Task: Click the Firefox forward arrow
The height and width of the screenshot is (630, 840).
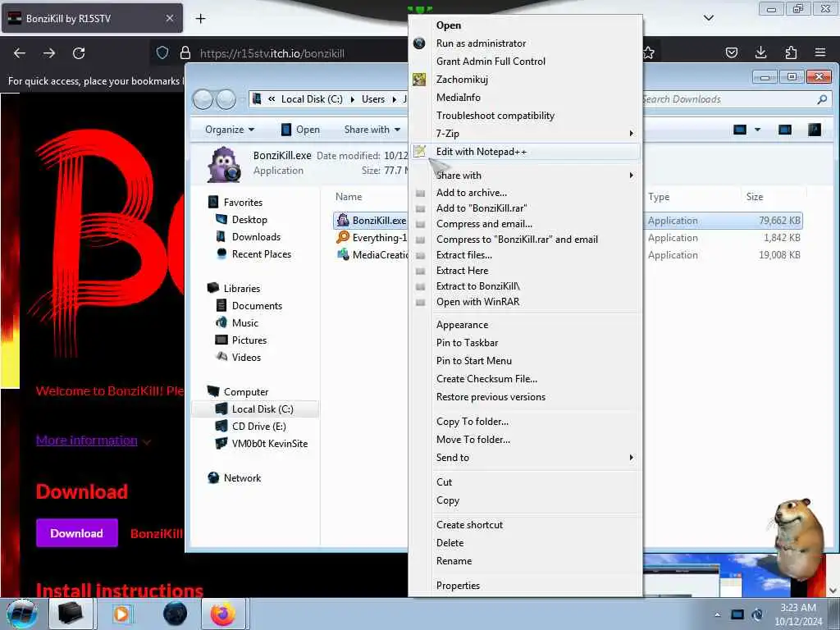Action: coord(49,53)
